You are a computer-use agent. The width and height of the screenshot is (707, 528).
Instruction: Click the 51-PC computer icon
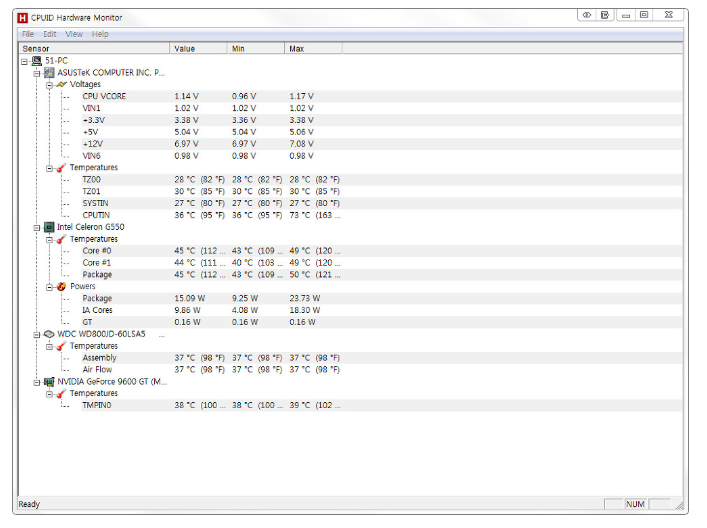click(x=37, y=61)
